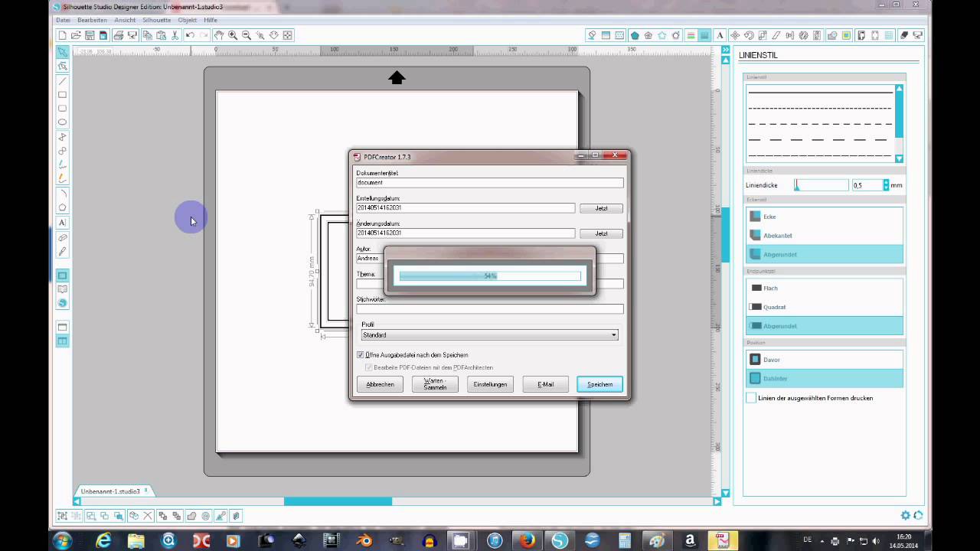Open the Hilfe menu

(211, 20)
